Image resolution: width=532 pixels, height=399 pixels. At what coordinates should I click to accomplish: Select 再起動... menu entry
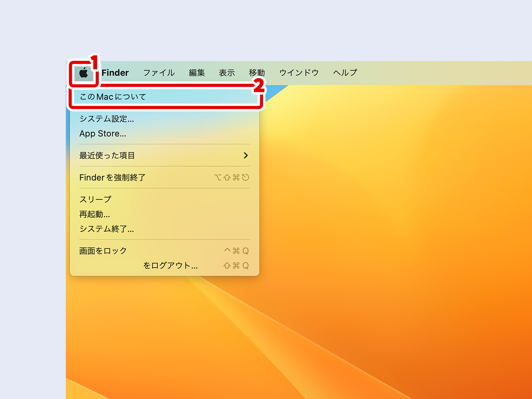pyautogui.click(x=165, y=214)
